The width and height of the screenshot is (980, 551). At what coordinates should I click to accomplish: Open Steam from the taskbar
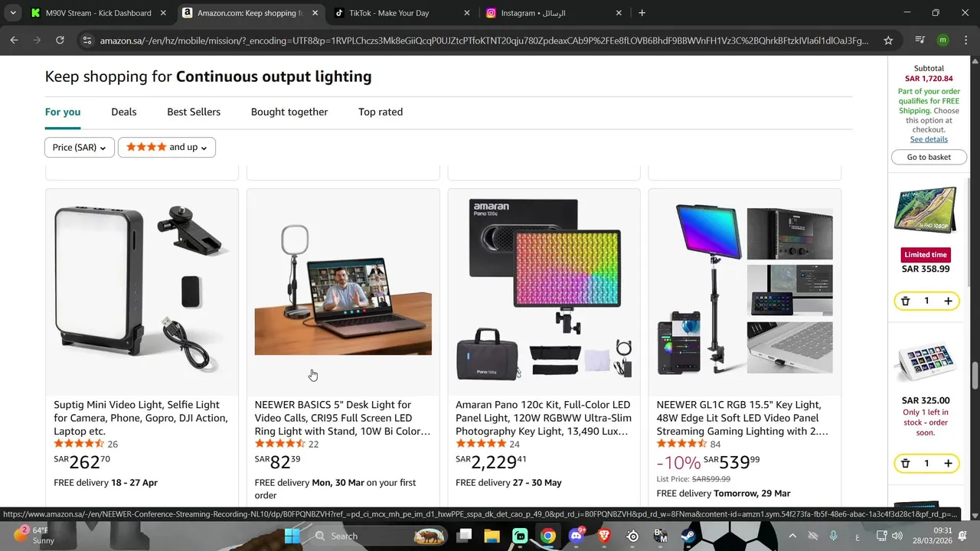(x=688, y=536)
